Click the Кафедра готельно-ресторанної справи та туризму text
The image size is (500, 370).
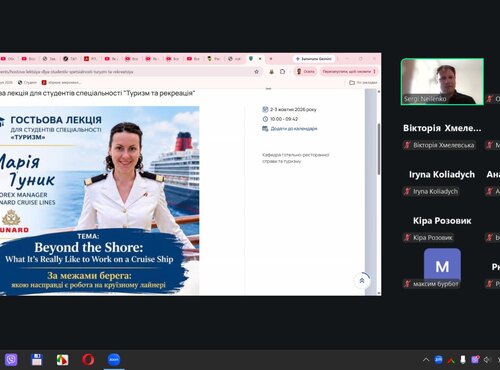[x=296, y=158]
